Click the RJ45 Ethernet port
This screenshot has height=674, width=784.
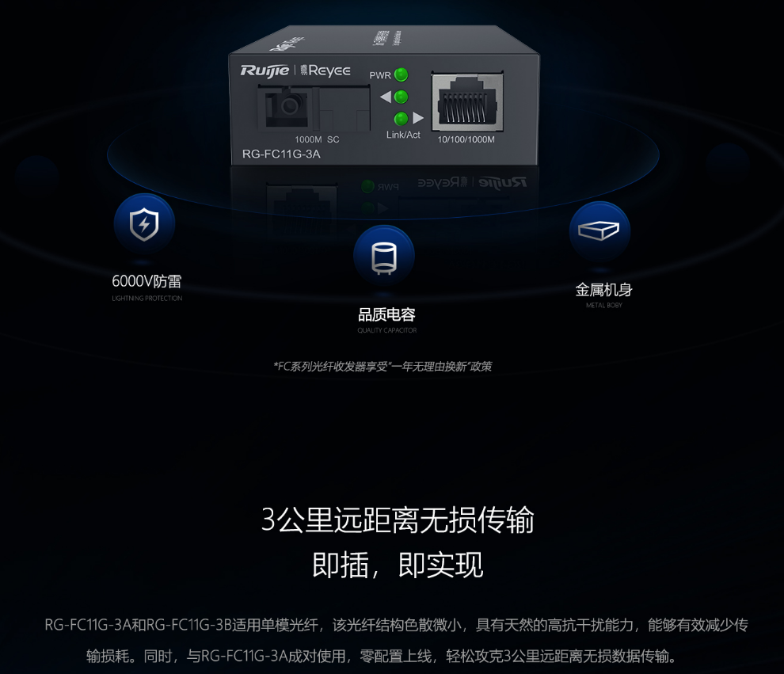point(467,102)
